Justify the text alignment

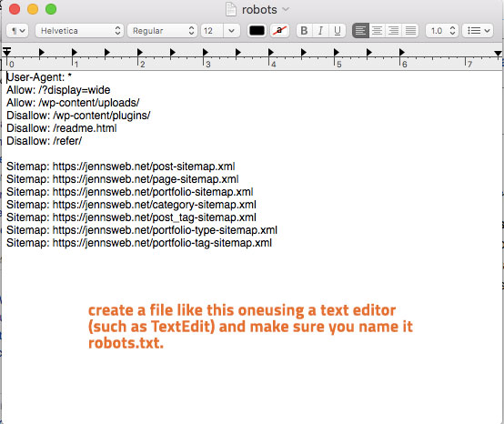pos(410,31)
